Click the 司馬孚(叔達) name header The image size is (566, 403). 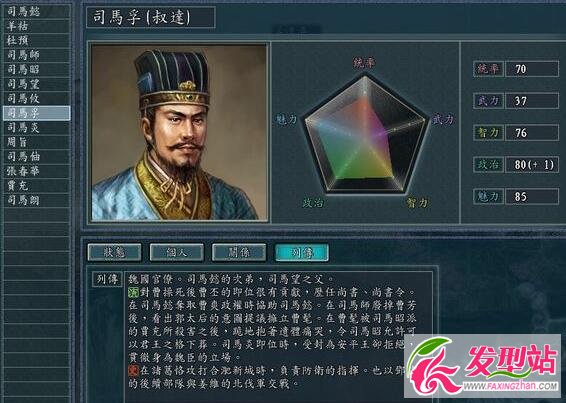pos(151,17)
